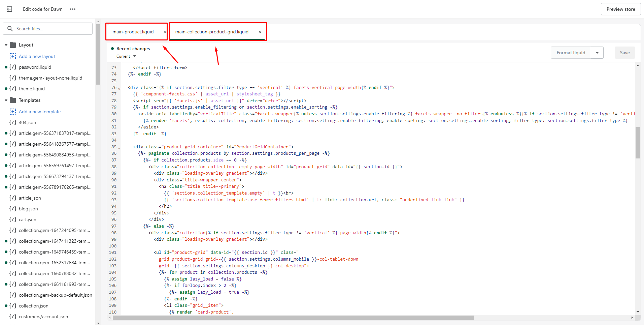The height and width of the screenshot is (325, 644).
Task: Open collection.gem-1652317684 template file
Action: tap(54, 263)
